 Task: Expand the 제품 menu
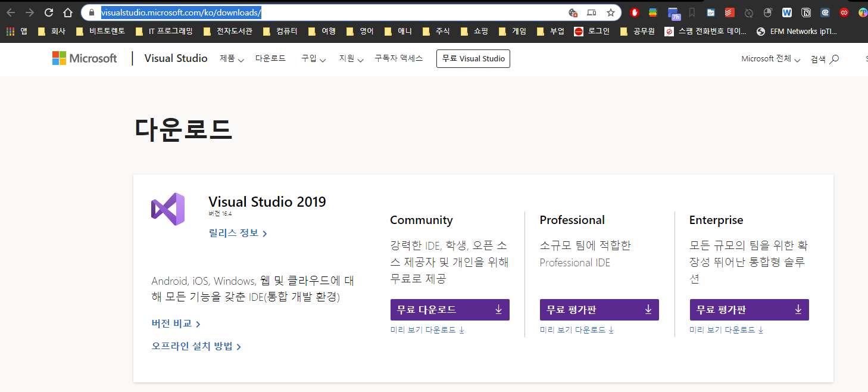coord(232,59)
